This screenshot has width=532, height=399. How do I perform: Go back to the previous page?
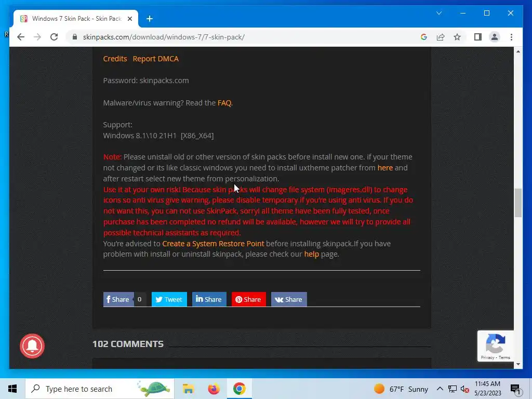pos(21,37)
